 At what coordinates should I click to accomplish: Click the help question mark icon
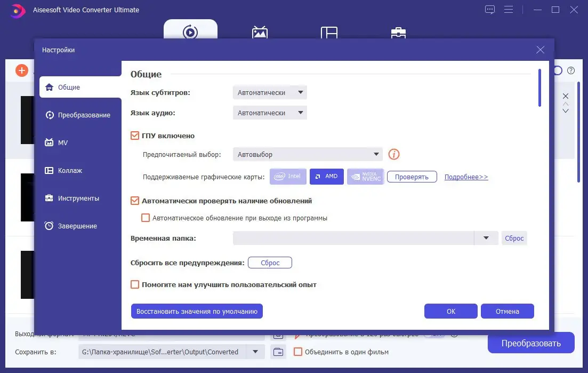[x=571, y=70]
